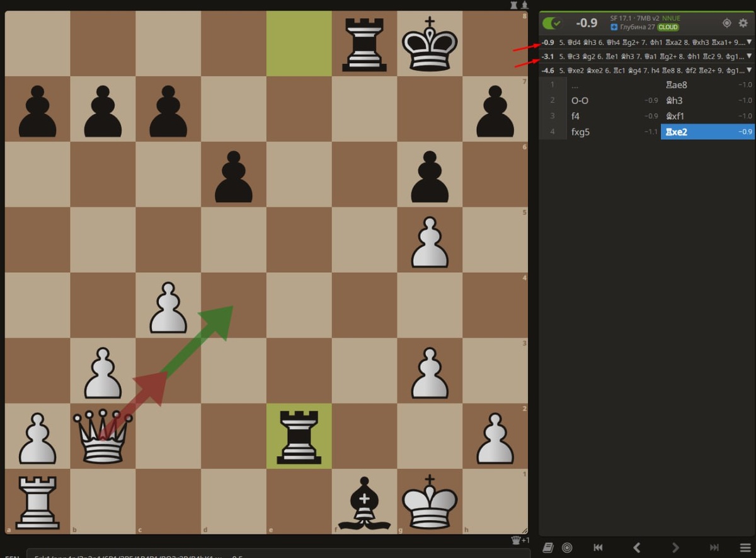Screen dimensions: 756x558
Task: Select Re1 in the -3.1 engine line
Action: [613, 57]
